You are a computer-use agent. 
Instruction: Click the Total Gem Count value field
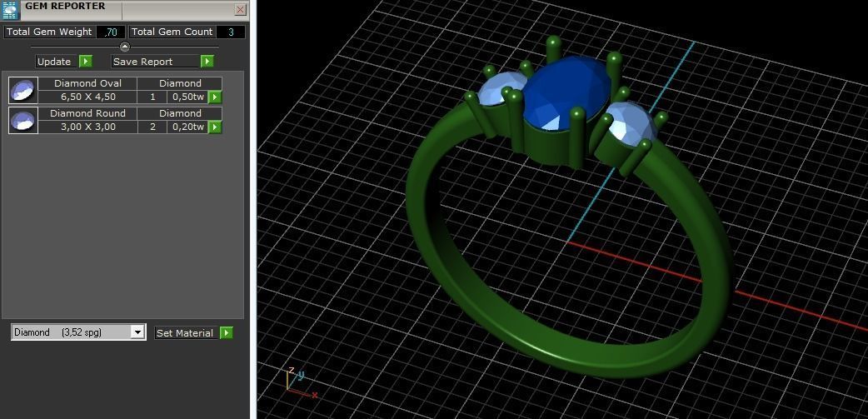click(231, 32)
